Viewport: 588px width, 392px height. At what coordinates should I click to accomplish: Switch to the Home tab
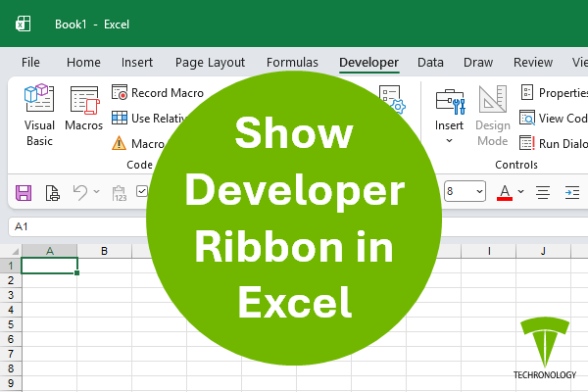coord(83,62)
